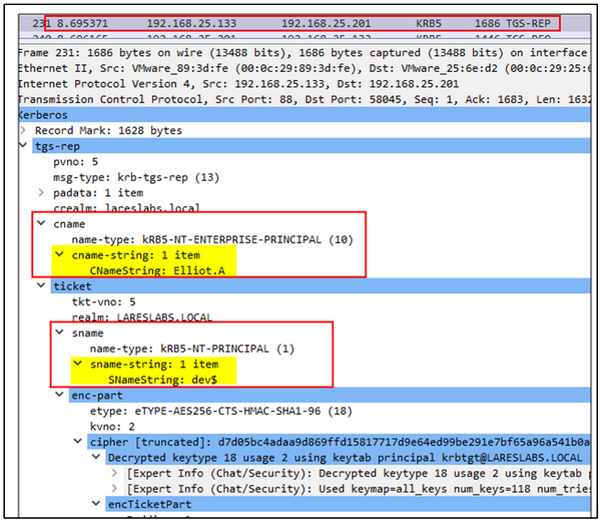This screenshot has height=523, width=600.
Task: Collapse the sname-string: 1 item node
Action: [x=77, y=364]
